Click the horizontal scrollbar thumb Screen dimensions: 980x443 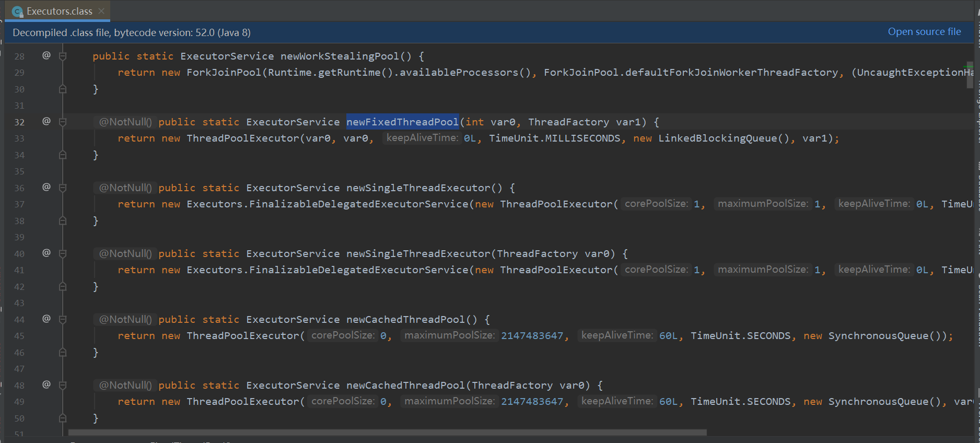(387, 433)
